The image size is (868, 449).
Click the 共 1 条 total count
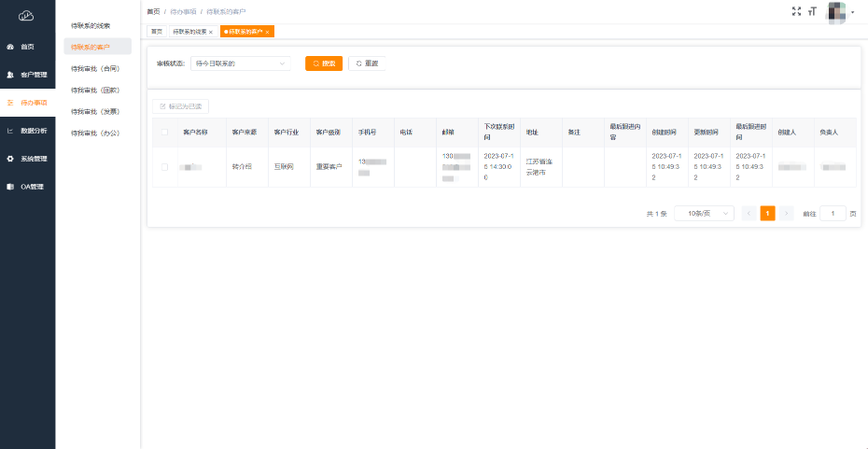(x=656, y=213)
